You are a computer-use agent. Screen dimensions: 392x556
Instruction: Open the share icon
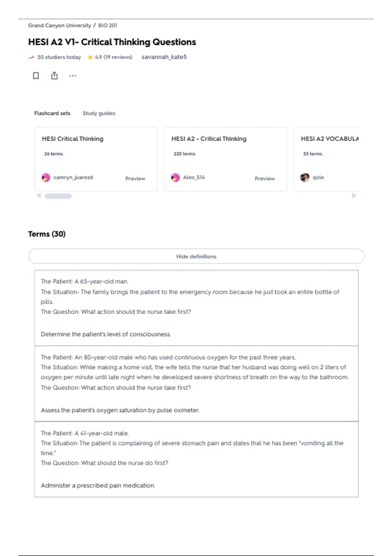[x=54, y=76]
